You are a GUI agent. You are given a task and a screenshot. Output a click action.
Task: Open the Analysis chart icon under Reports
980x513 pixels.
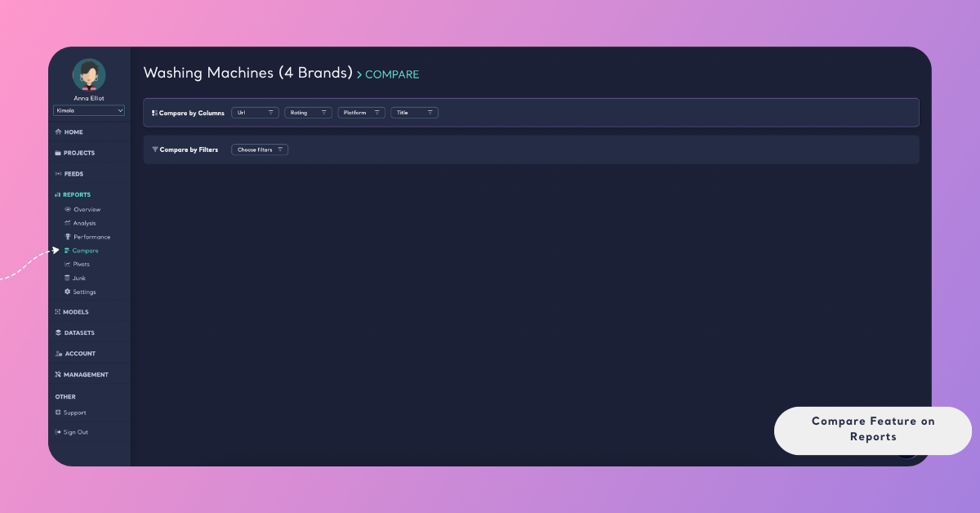pyautogui.click(x=68, y=223)
